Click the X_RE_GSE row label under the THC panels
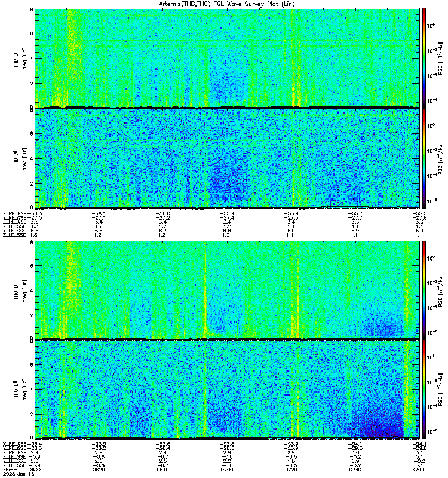448x478 pixels. pyautogui.click(x=14, y=444)
